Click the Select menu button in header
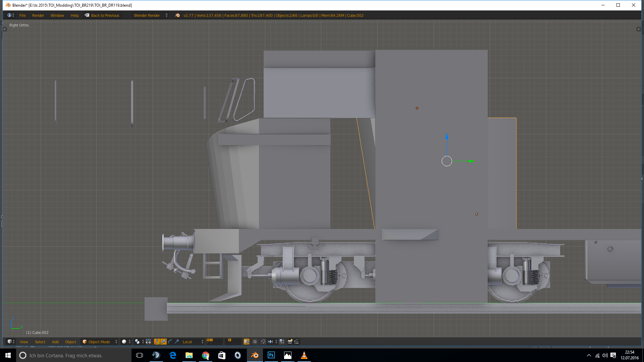The height and width of the screenshot is (362, 644). click(40, 342)
